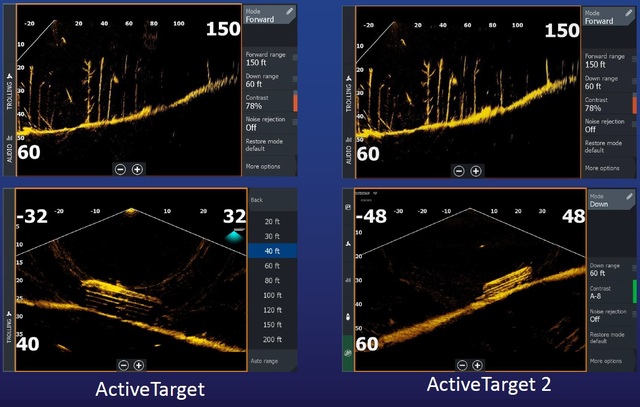The image size is (640, 407).
Task: Open Mode Forward selector on ActiveTarget 2 screen
Action: point(609,17)
